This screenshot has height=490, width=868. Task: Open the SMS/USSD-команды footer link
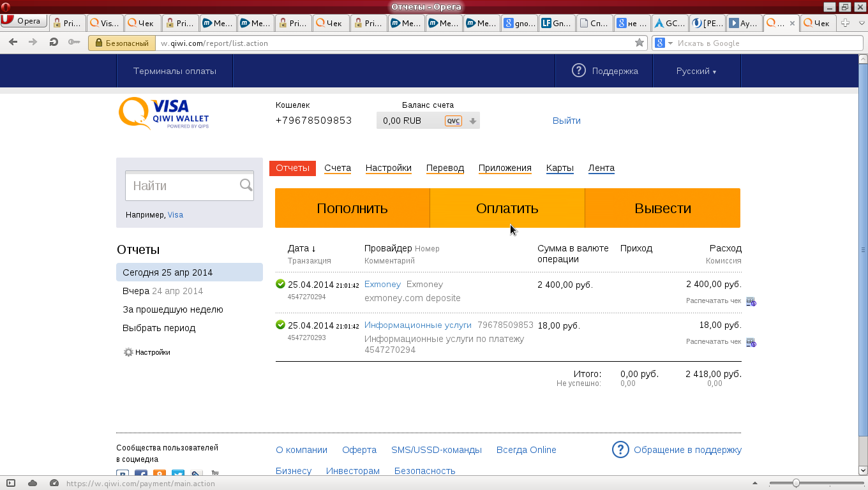[x=437, y=450]
